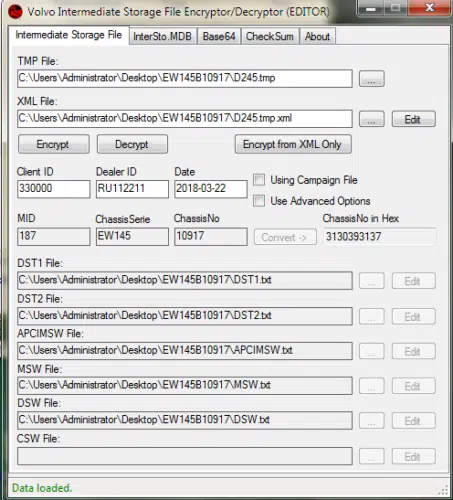Click the red app icon in title bar
Viewport: 453px width, 500px height.
click(x=15, y=12)
